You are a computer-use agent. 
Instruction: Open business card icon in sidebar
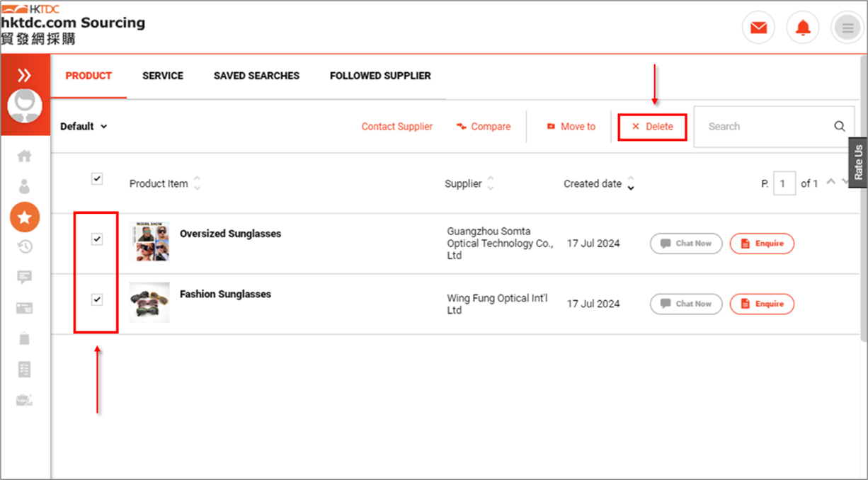25,308
